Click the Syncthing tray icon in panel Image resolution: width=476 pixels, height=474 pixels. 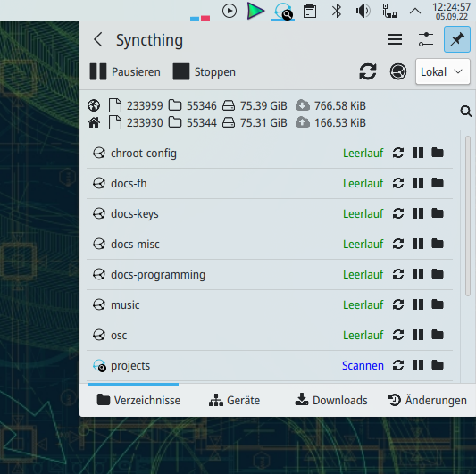(x=283, y=12)
